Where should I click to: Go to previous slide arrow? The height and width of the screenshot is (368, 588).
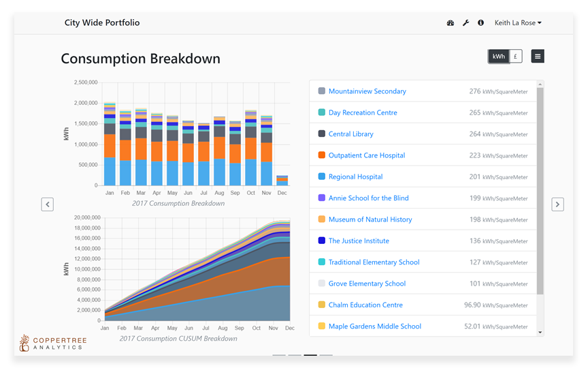[x=47, y=204]
